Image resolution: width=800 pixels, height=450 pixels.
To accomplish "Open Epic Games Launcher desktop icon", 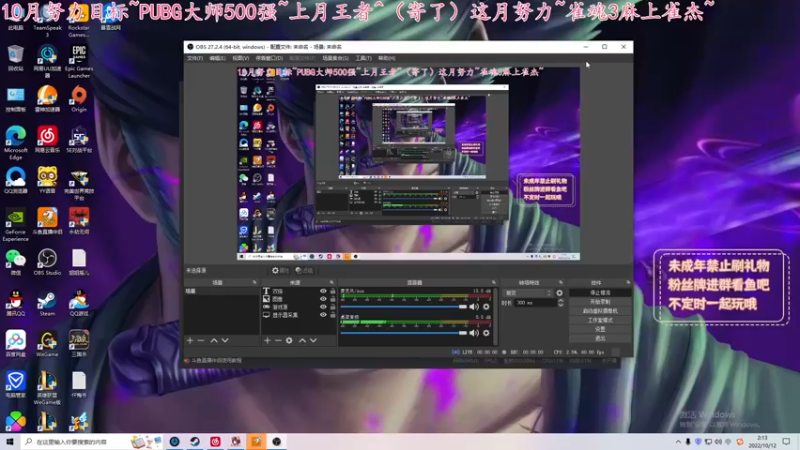I will coord(79,61).
